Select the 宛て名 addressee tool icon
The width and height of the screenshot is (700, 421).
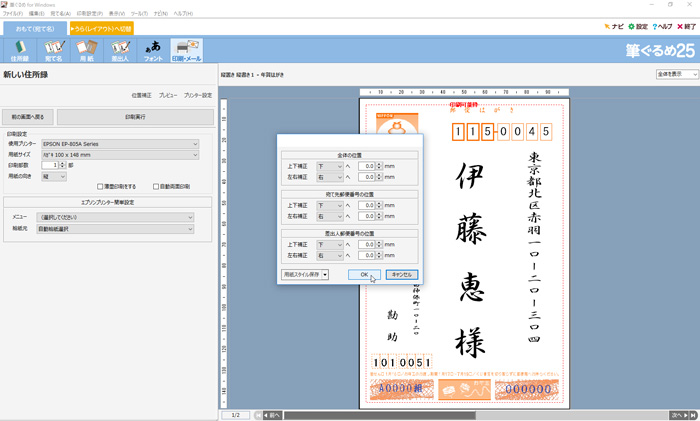click(53, 50)
